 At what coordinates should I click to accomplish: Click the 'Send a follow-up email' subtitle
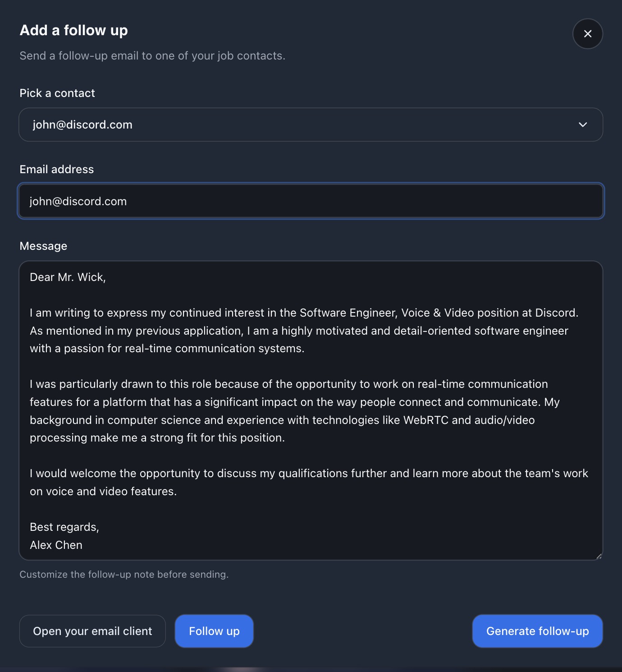[x=152, y=56]
